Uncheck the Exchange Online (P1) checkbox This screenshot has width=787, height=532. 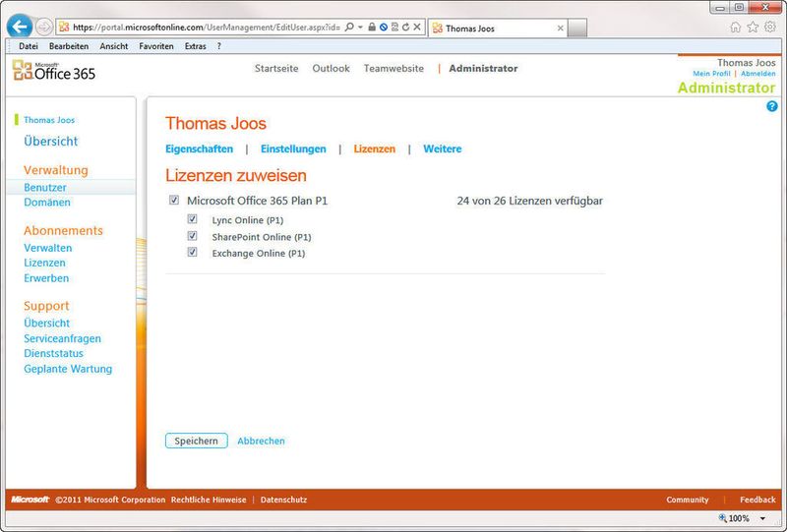pyautogui.click(x=192, y=252)
